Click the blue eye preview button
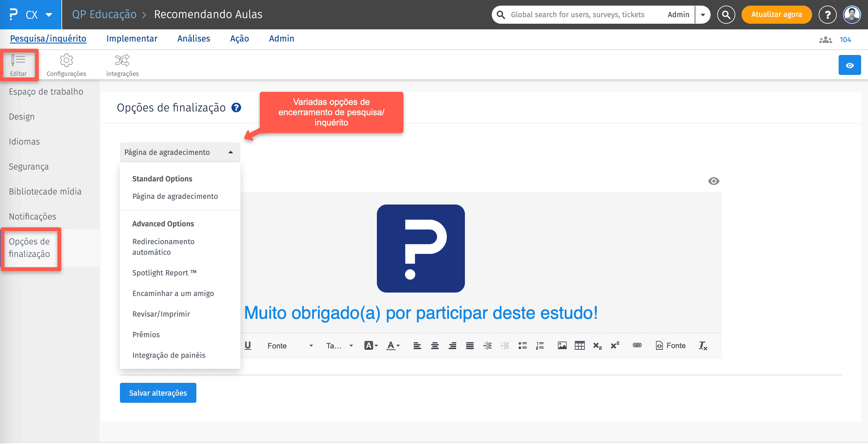The image size is (868, 444). 850,65
